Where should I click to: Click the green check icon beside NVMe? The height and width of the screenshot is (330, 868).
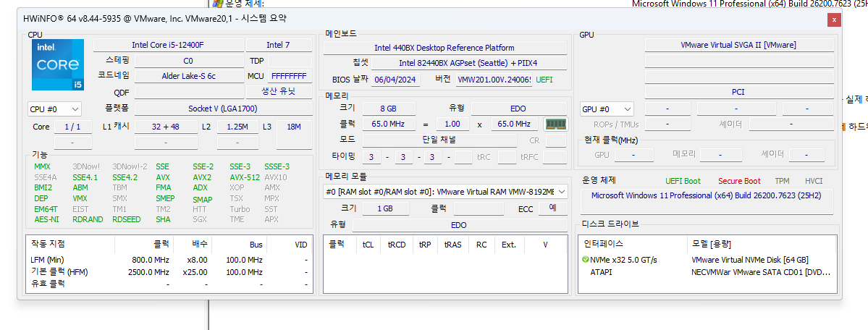coord(586,259)
